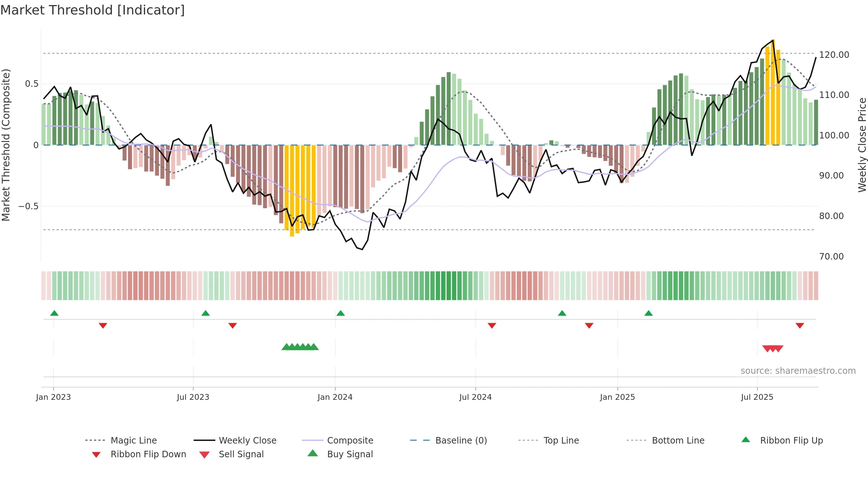The image size is (868, 488).
Task: Click the Jul 2025 x-axis label
Action: point(757,397)
